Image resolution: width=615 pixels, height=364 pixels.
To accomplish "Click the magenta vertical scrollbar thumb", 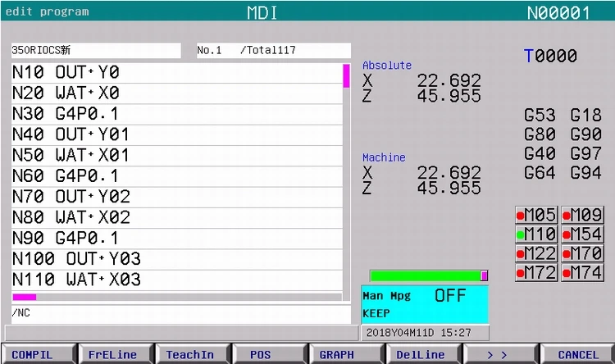I will pyautogui.click(x=346, y=76).
